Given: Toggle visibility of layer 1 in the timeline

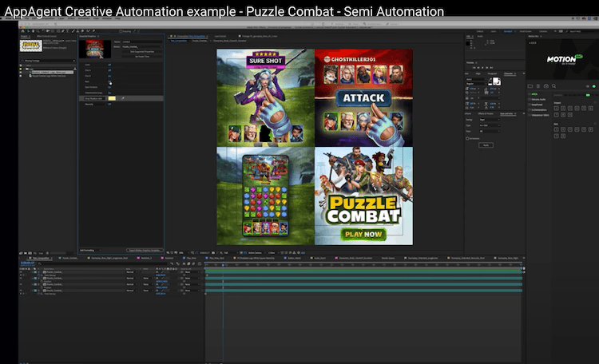Looking at the screenshot, I should pos(21,272).
